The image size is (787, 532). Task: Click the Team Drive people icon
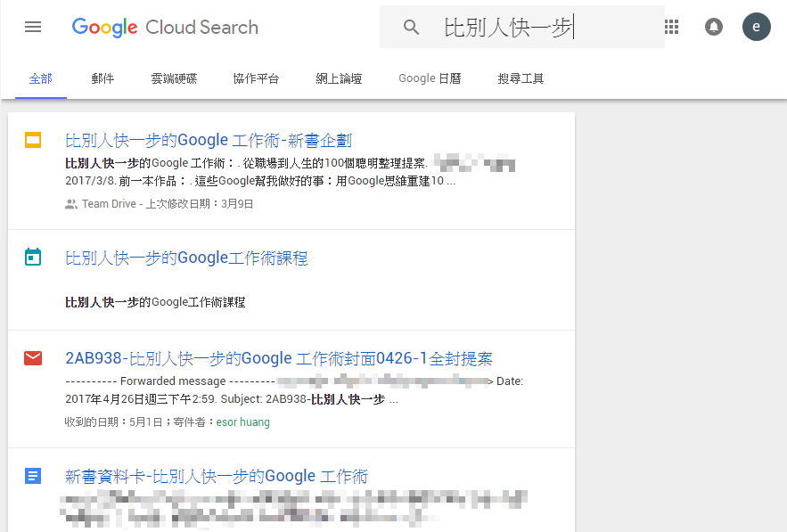click(70, 204)
